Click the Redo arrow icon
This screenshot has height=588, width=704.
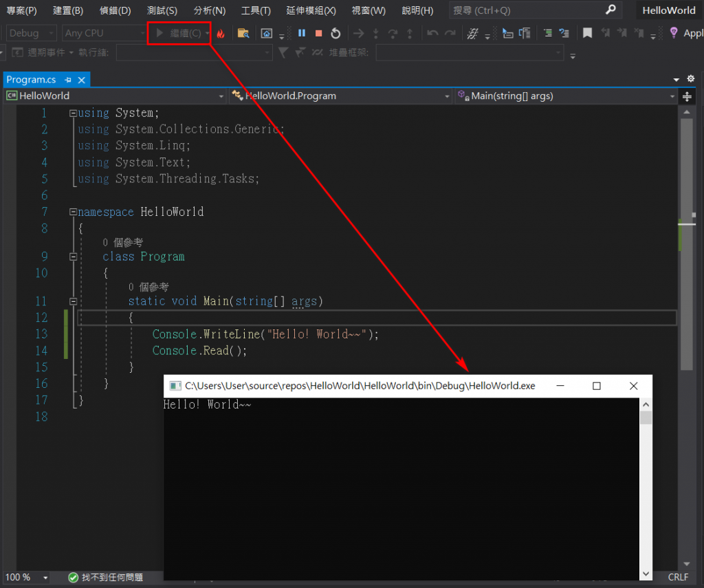click(x=450, y=33)
